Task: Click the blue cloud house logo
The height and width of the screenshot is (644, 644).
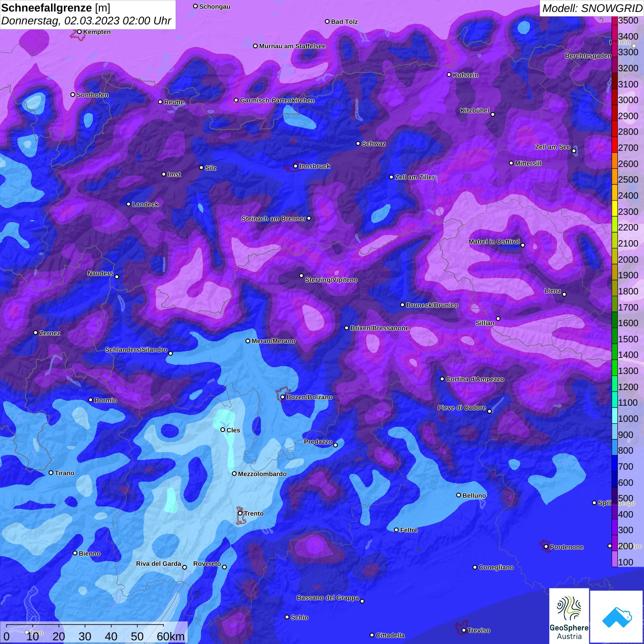Action: click(x=617, y=617)
